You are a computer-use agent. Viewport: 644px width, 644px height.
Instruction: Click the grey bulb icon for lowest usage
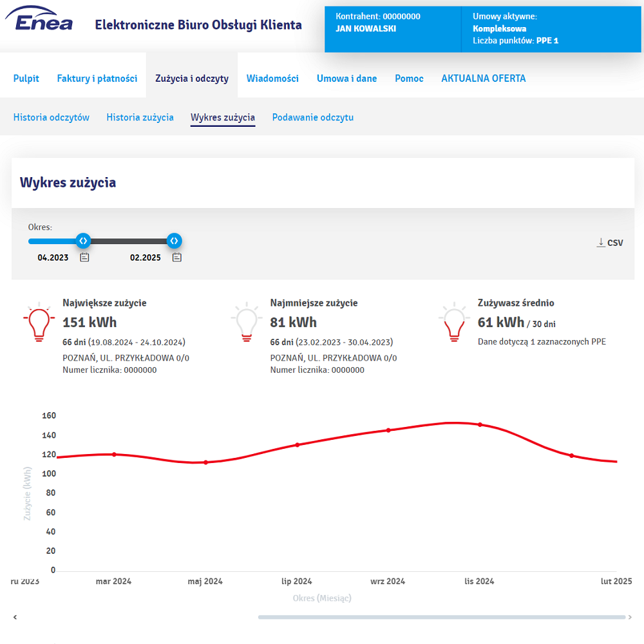tap(245, 323)
